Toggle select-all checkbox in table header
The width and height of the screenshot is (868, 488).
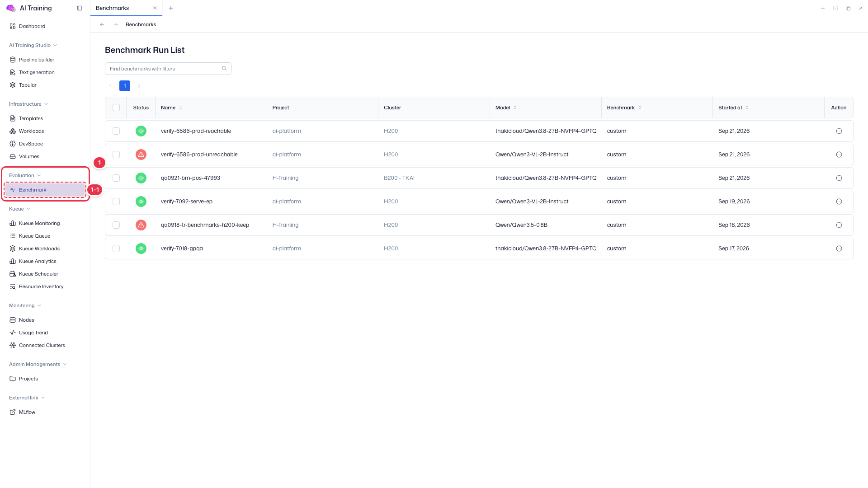(x=116, y=108)
